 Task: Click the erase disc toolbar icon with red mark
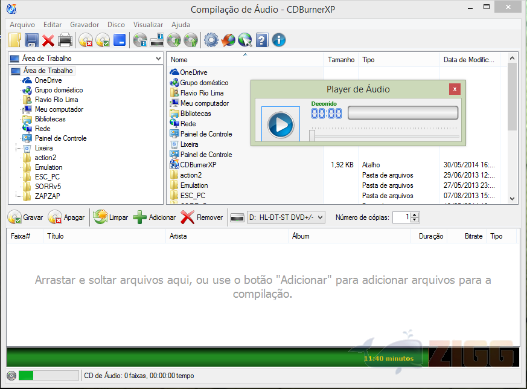coord(86,40)
